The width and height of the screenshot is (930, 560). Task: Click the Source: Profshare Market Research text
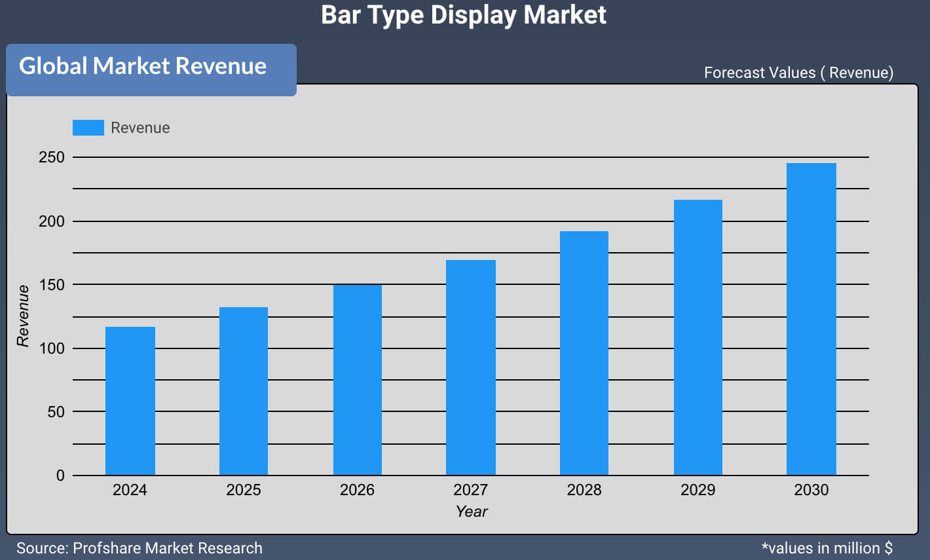[x=139, y=548]
